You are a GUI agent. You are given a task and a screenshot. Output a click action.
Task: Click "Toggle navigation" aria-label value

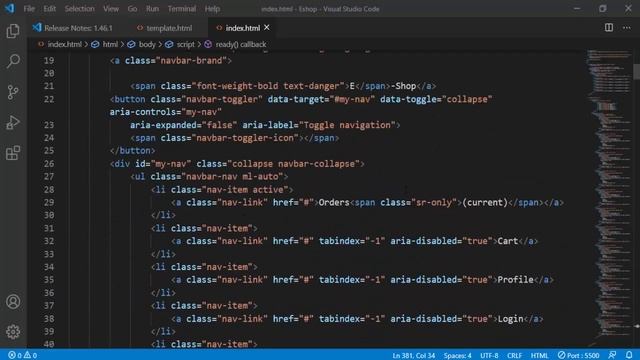[347, 125]
